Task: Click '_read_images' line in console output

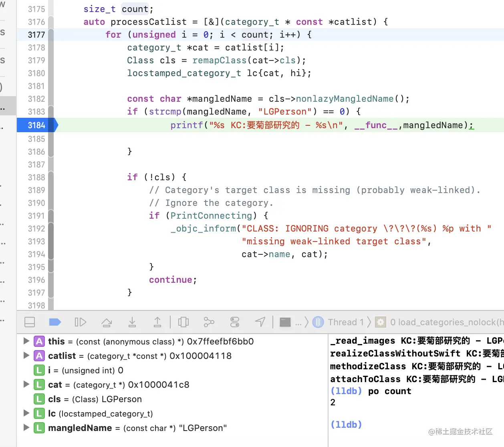Action: tap(417, 341)
